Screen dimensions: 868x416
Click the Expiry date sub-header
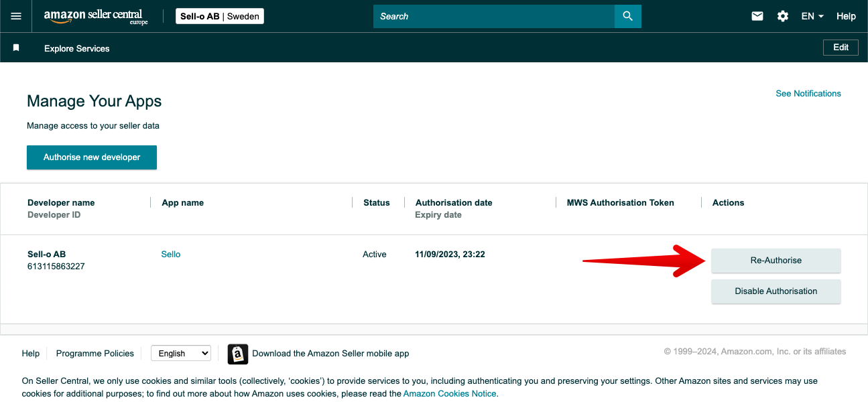coord(438,214)
